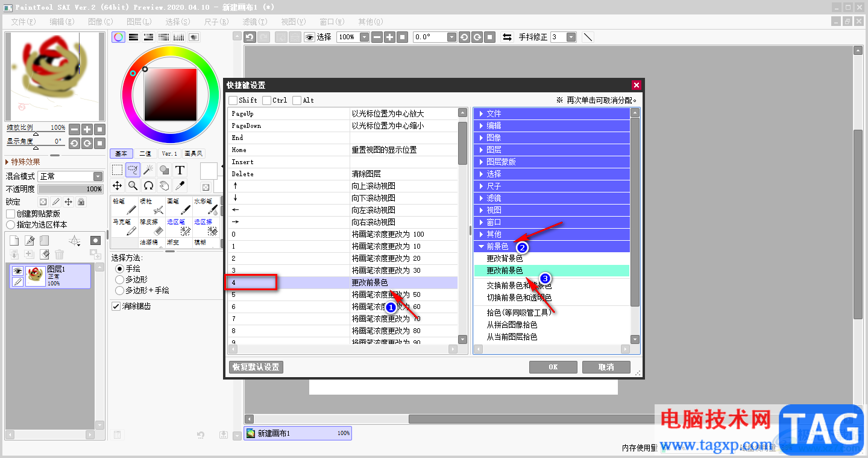Choose 多边形+手绘 selection method
The width and height of the screenshot is (868, 458).
tap(119, 290)
